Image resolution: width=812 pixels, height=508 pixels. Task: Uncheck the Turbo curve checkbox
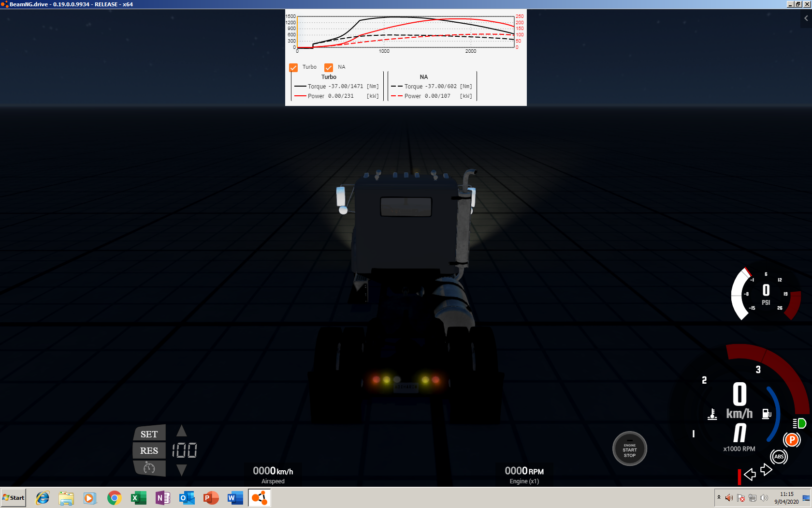[293, 68]
